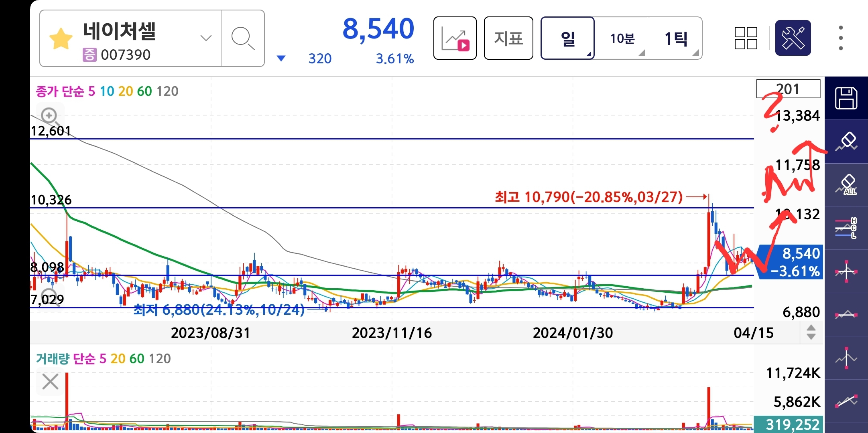Save chart with floppy disk icon
The height and width of the screenshot is (433, 868).
[x=846, y=98]
